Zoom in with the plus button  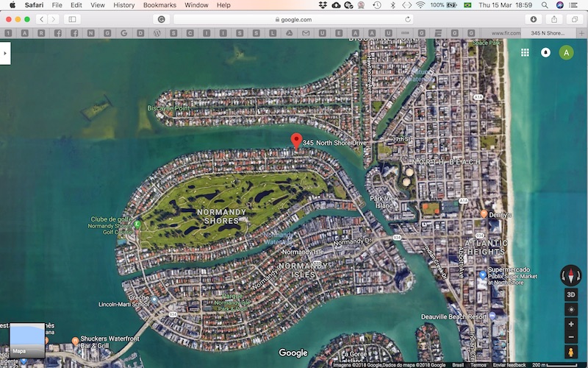(x=571, y=324)
